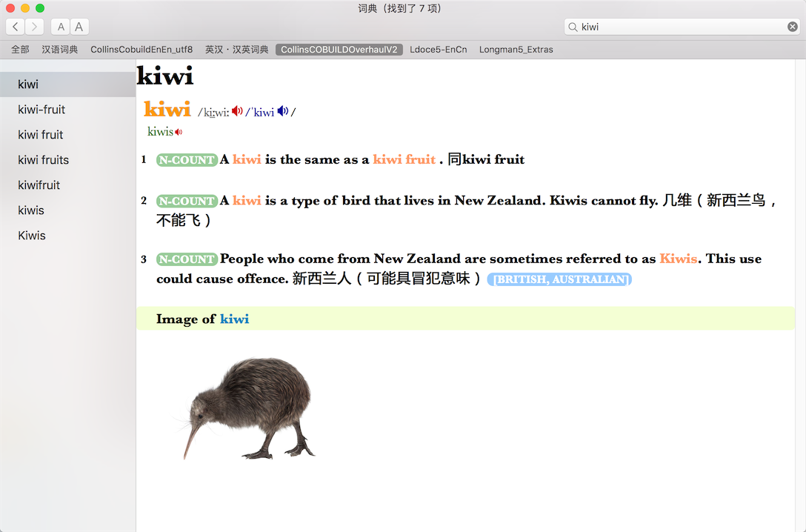
Task: Clear the kiwi search text
Action: (793, 27)
